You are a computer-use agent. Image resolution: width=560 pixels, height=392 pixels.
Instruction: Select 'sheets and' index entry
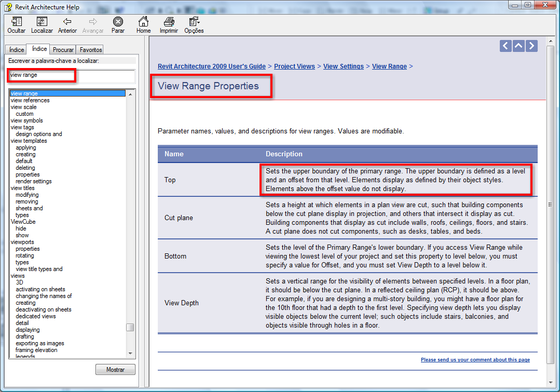click(29, 208)
